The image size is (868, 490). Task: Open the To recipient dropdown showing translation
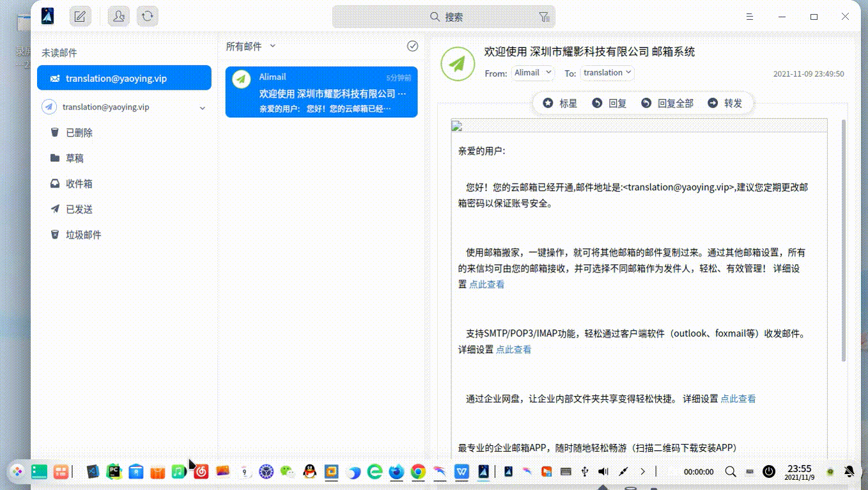pyautogui.click(x=607, y=72)
